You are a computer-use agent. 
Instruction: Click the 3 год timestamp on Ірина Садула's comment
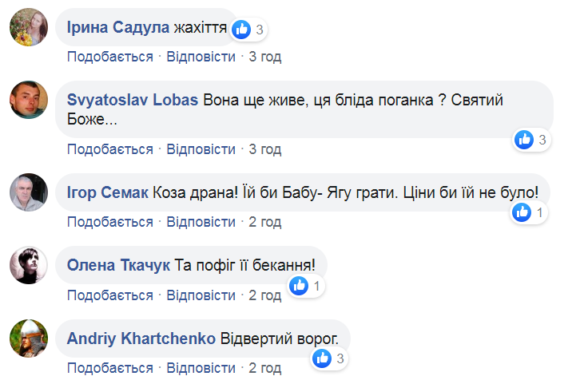(265, 57)
